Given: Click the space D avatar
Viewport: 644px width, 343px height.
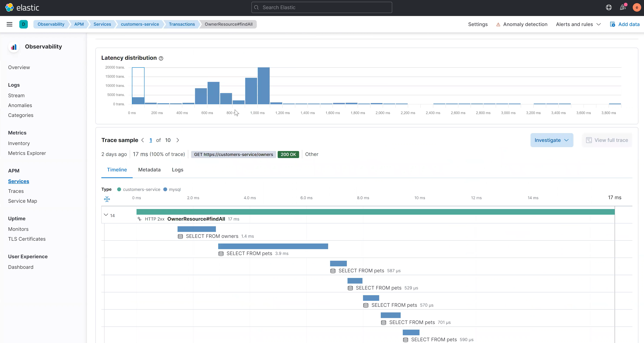Looking at the screenshot, I should pyautogui.click(x=24, y=24).
